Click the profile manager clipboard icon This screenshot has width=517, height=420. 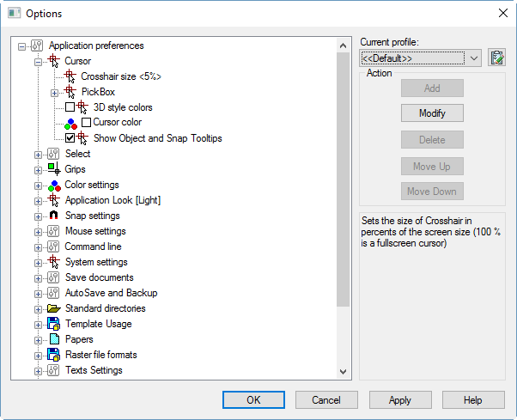tap(496, 58)
